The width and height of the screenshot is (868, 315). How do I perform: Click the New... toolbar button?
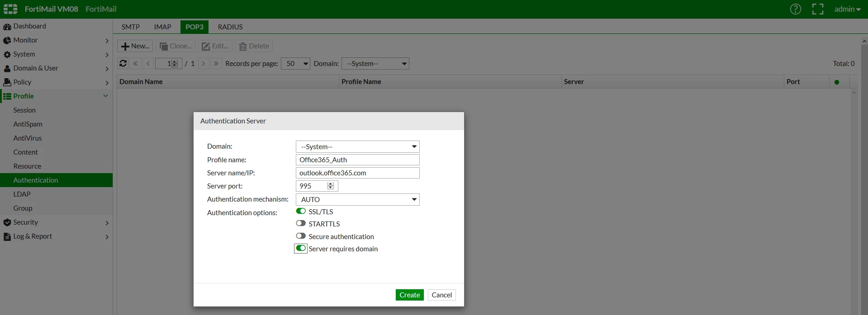pyautogui.click(x=135, y=46)
